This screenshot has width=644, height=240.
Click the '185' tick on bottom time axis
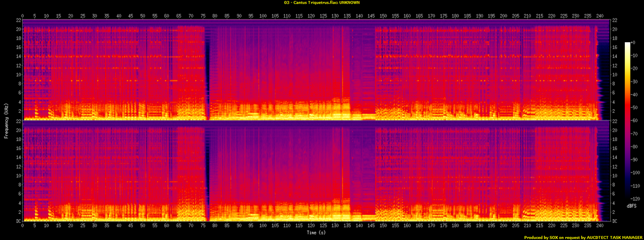click(x=467, y=226)
